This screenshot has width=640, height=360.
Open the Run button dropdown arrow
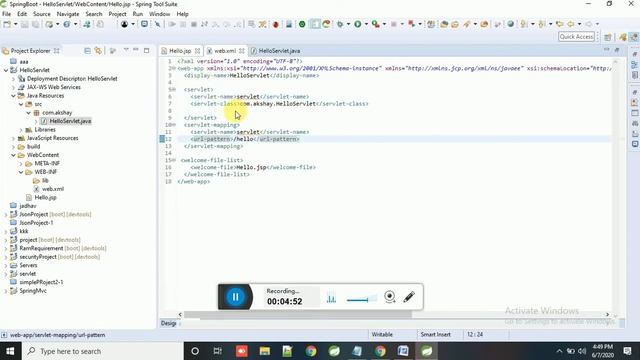pos(366,24)
